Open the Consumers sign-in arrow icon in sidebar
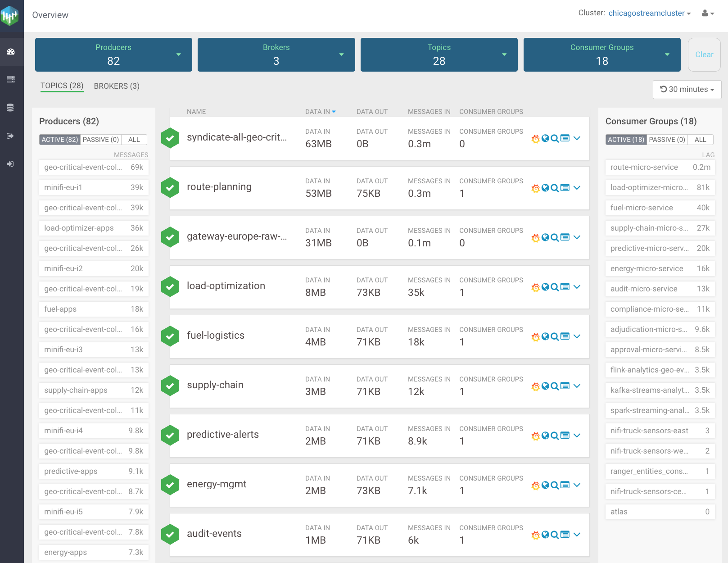This screenshot has width=728, height=563. point(11,164)
